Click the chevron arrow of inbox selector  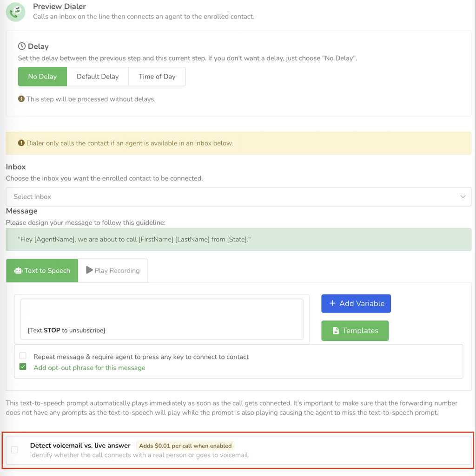point(463,197)
